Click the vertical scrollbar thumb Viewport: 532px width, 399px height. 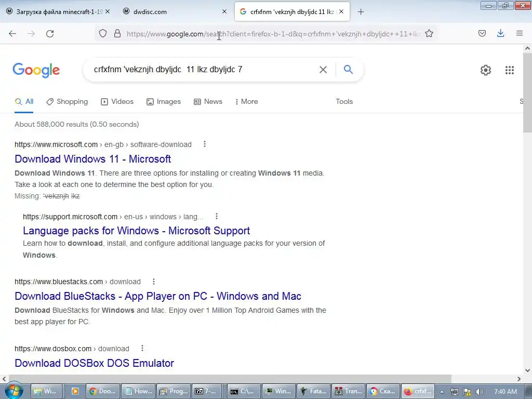(x=528, y=93)
